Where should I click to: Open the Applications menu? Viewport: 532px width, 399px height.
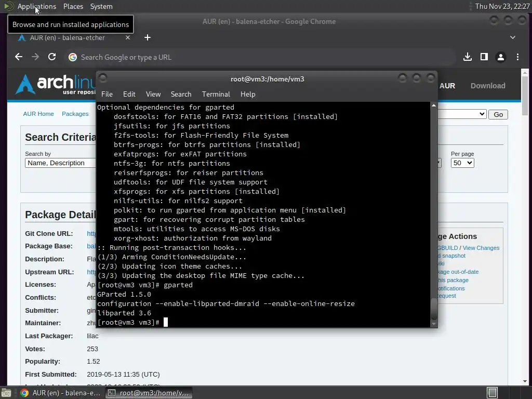[37, 6]
